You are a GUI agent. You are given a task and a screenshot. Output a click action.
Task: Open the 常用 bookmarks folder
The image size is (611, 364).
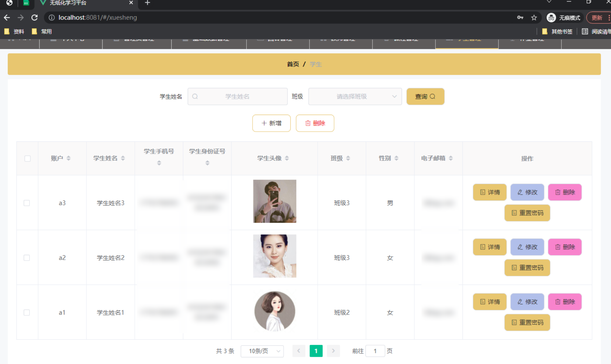pyautogui.click(x=42, y=31)
